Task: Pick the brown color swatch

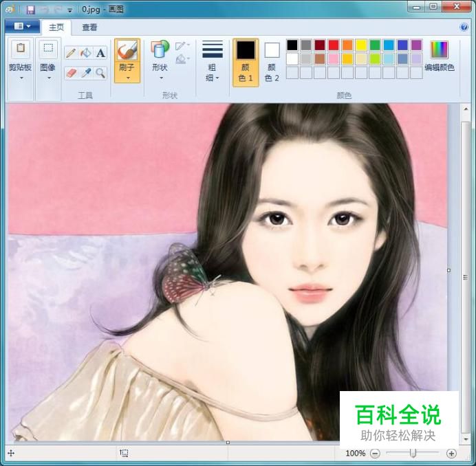Action: click(x=320, y=59)
